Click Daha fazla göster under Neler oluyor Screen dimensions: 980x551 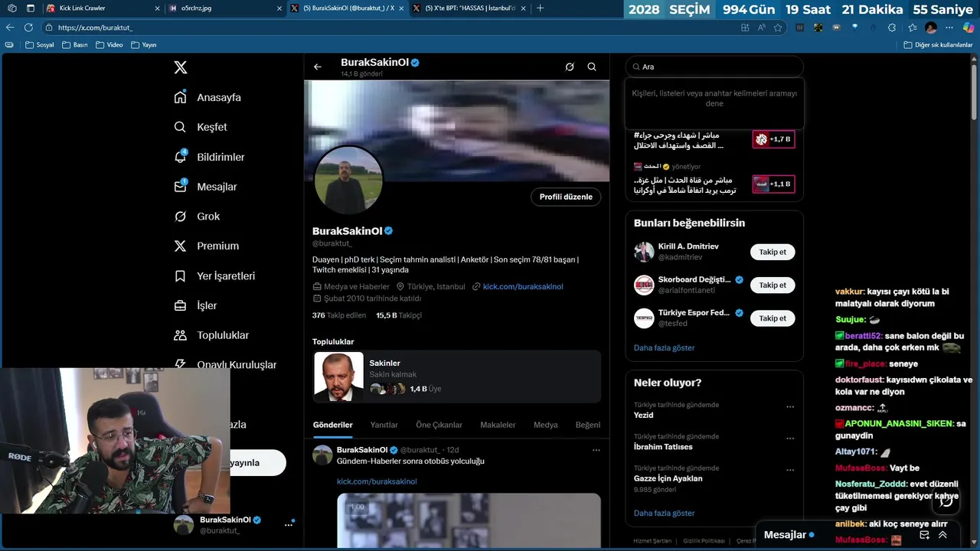[664, 513]
